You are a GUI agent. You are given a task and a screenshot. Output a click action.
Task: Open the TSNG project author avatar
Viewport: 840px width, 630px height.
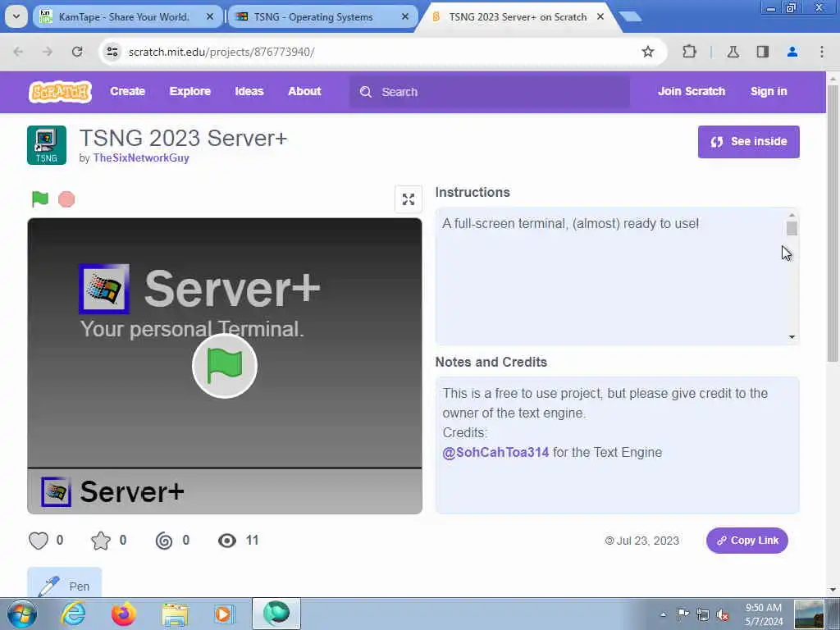click(47, 145)
